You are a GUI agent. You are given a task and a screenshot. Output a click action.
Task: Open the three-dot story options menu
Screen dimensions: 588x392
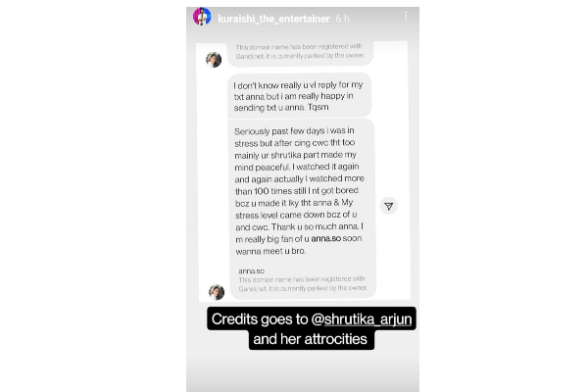coord(406,16)
